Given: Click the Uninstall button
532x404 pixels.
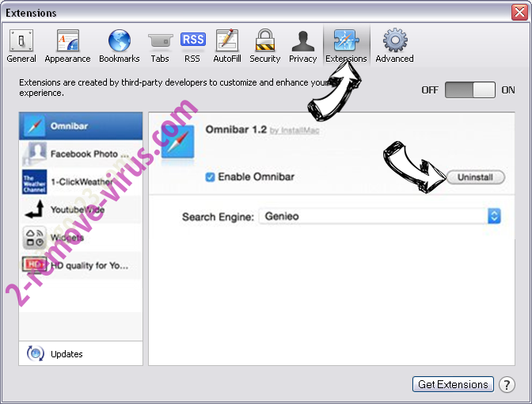Looking at the screenshot, I should tap(475, 177).
